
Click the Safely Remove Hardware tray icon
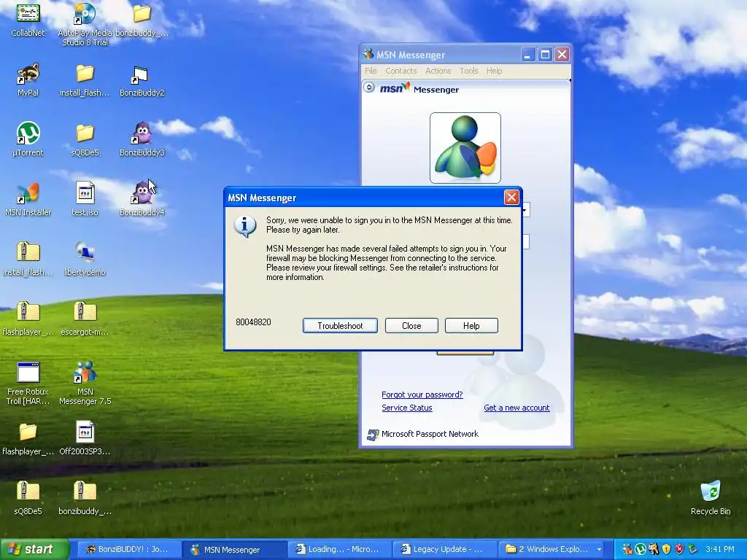[x=692, y=549]
